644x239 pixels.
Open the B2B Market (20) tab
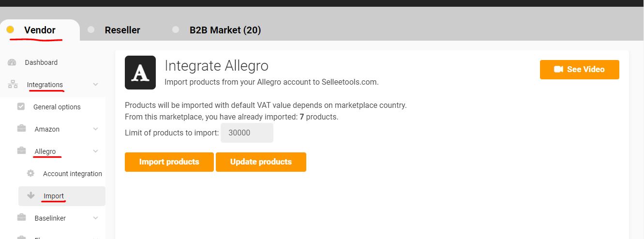point(225,30)
